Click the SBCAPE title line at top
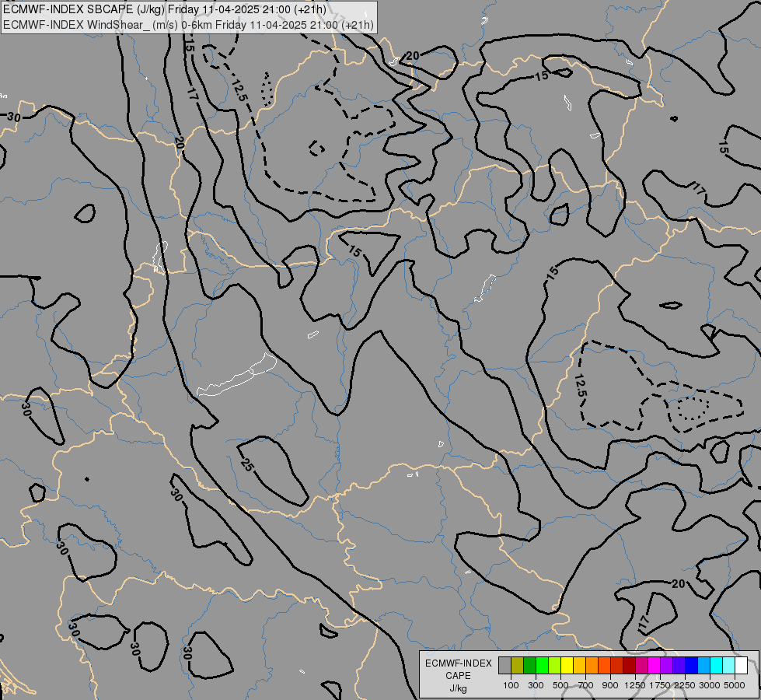 165,9
